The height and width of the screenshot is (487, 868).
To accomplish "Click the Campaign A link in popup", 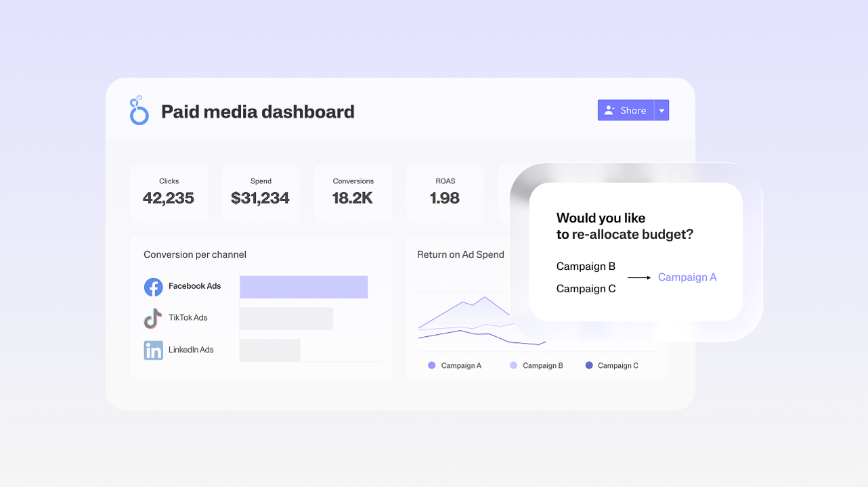I will coord(687,277).
